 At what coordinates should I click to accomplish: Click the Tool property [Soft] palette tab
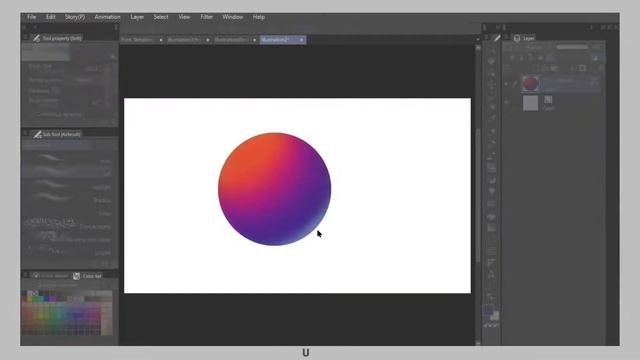click(x=57, y=38)
